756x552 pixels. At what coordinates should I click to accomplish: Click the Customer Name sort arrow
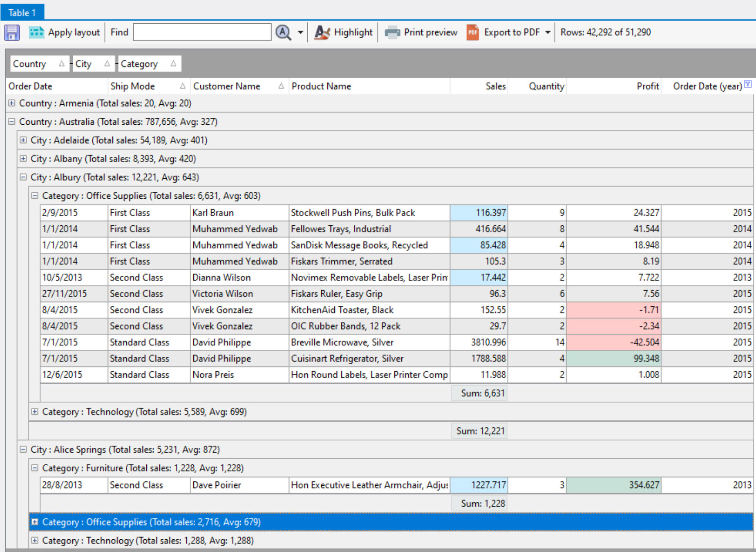point(281,86)
